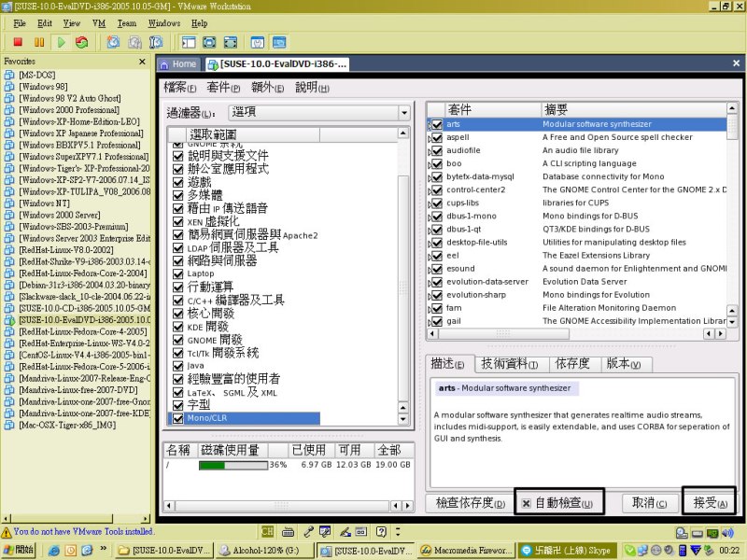Click the Console View toolbar icon

279,42
